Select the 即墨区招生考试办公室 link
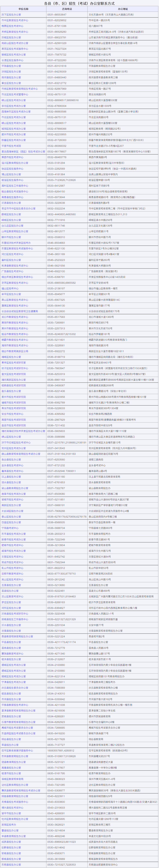Viewport: 159px width, 868px height. [14, 140]
